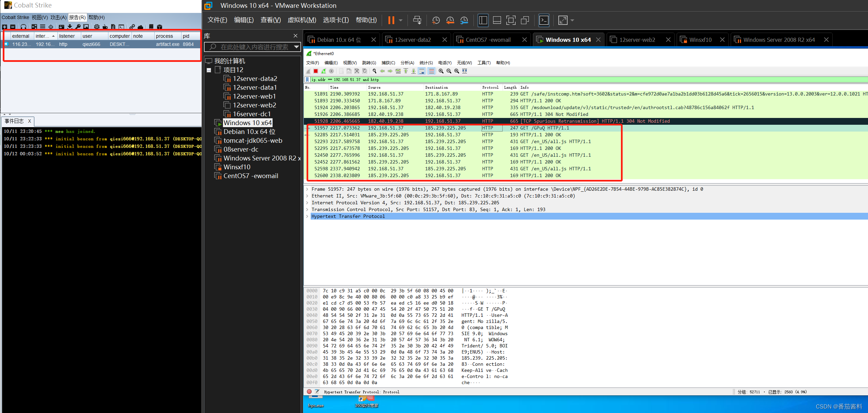Toggle VMware thumbnail bar view

pos(497,20)
